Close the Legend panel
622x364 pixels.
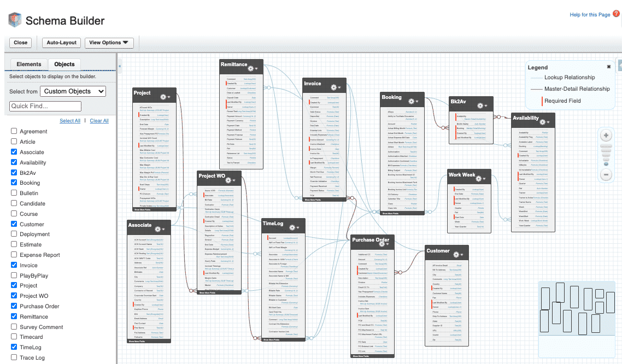tap(608, 67)
